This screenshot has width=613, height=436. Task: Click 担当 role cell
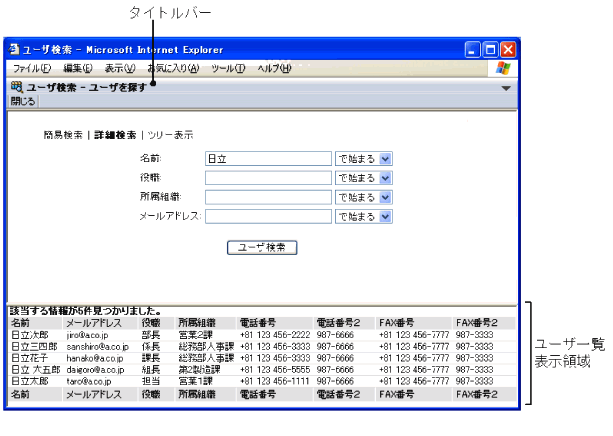tap(151, 381)
